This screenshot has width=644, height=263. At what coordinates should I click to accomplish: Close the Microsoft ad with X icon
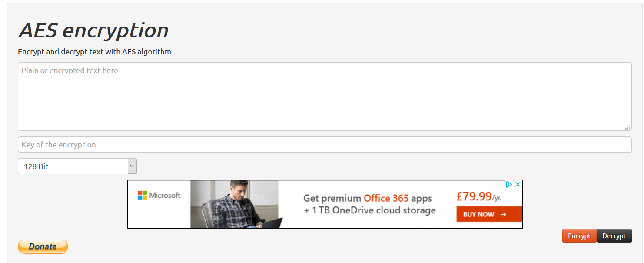pos(518,185)
